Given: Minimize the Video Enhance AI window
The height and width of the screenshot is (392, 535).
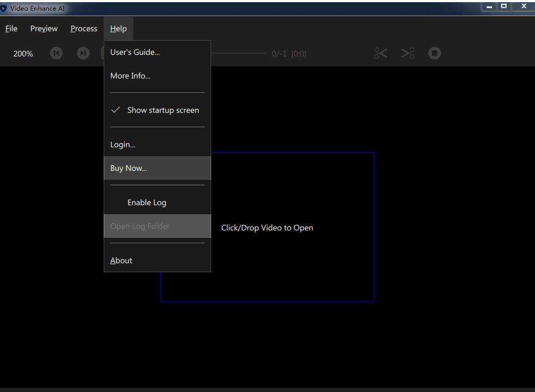Looking at the screenshot, I should [x=489, y=6].
